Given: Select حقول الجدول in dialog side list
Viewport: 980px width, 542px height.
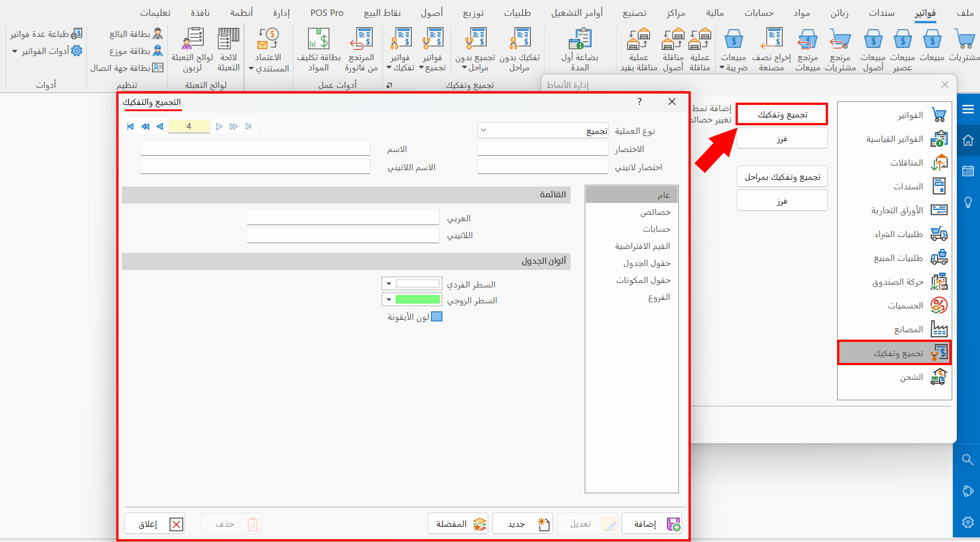Looking at the screenshot, I should (632, 263).
